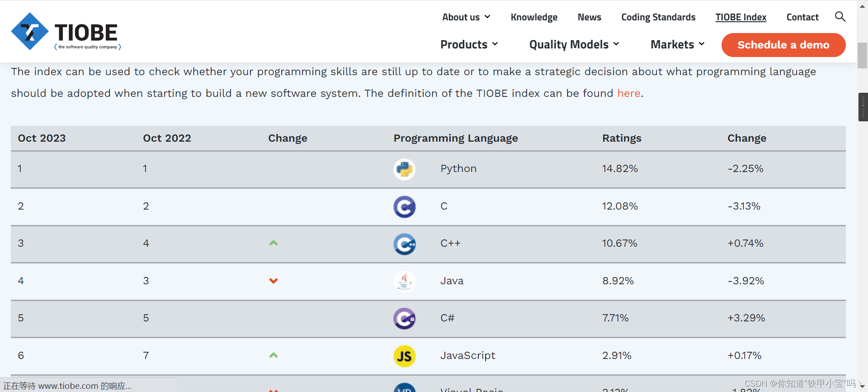
Task: Click the 7.71% rating value
Action: (x=615, y=318)
